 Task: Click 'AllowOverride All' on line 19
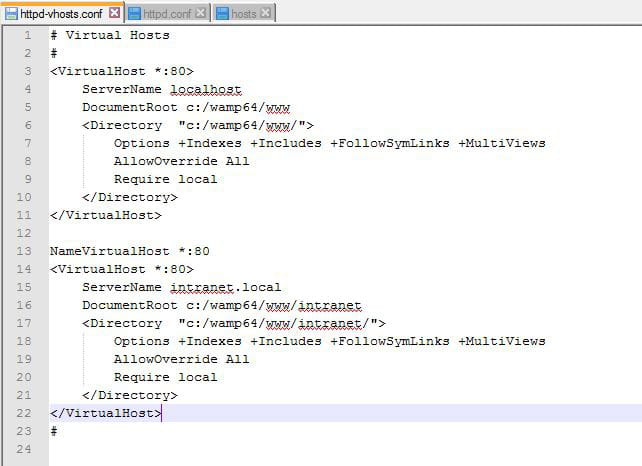[x=181, y=359]
